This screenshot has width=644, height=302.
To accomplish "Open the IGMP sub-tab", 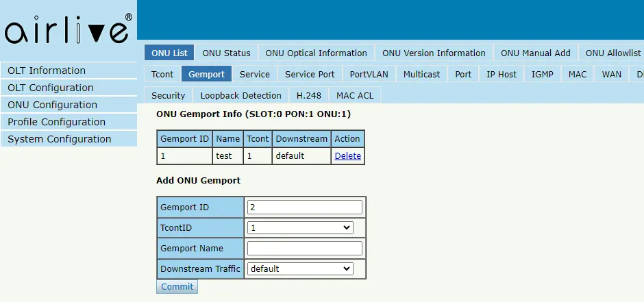I will 543,74.
